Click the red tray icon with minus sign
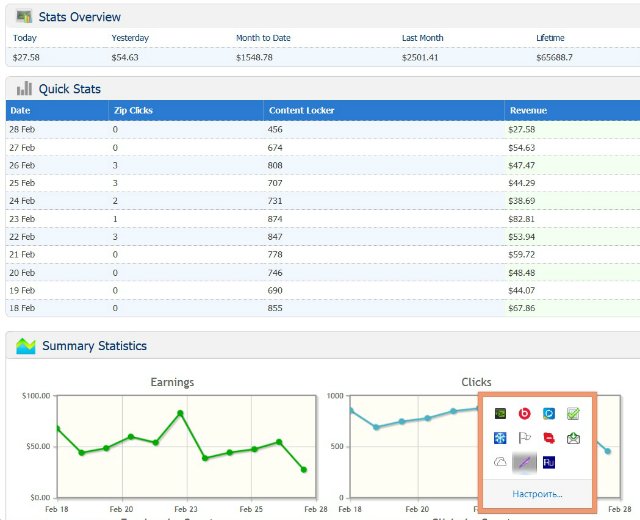Viewport: 640px width, 520px height. click(549, 438)
